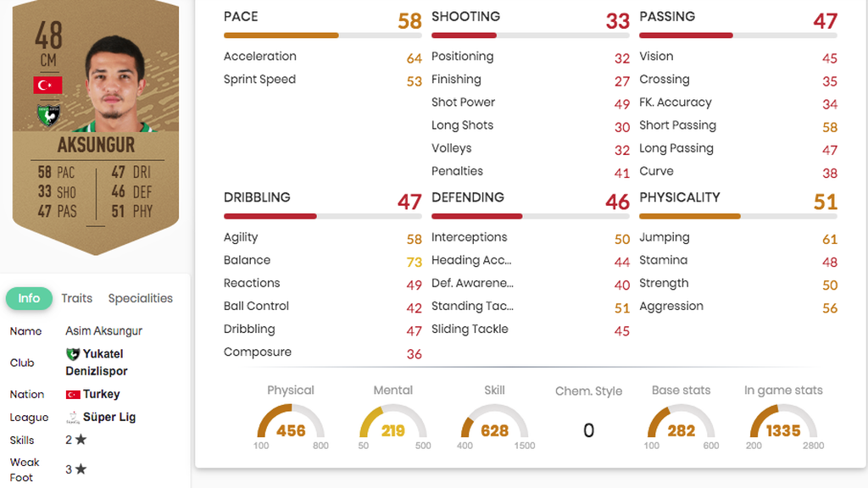Click the Weak Foot star icon
This screenshot has width=868, height=488.
(x=81, y=469)
